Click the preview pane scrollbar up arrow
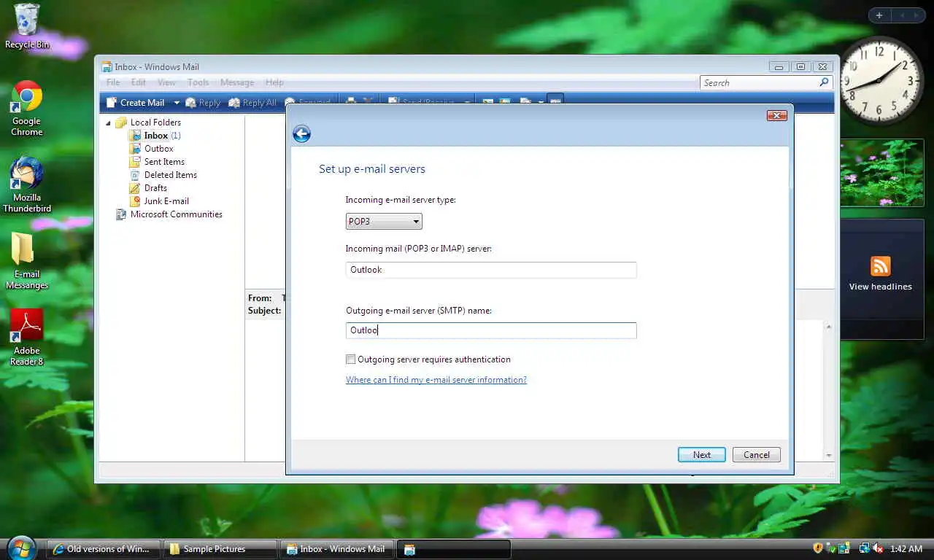 tap(828, 327)
